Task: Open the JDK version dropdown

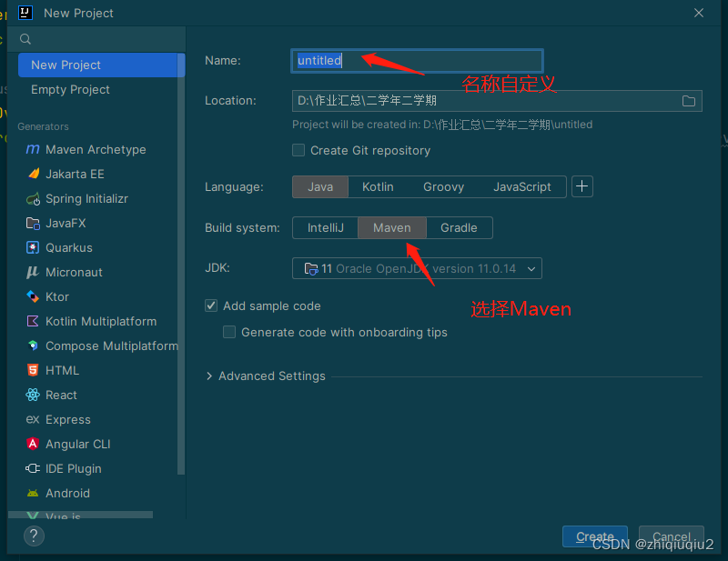Action: tap(417, 268)
